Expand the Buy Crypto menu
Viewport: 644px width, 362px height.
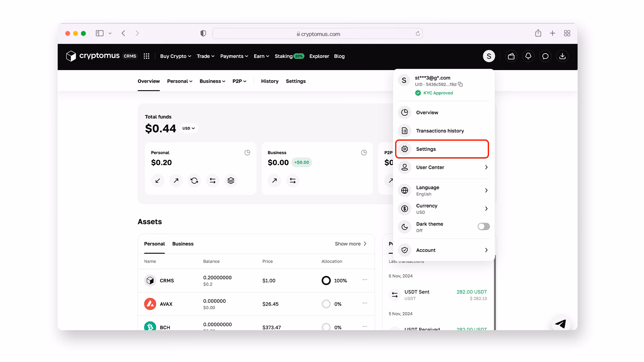175,56
